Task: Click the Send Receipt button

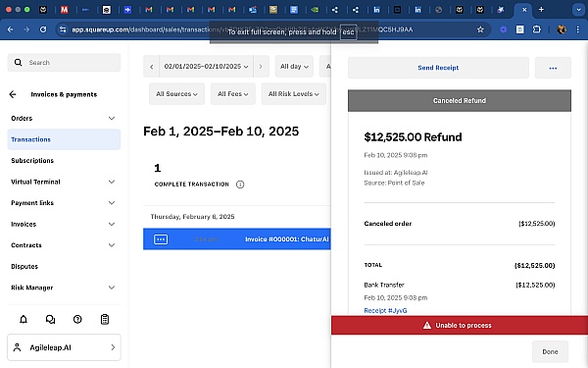Action: point(438,68)
